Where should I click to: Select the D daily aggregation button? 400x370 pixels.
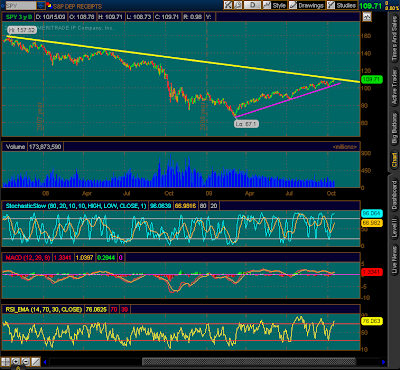click(x=253, y=5)
